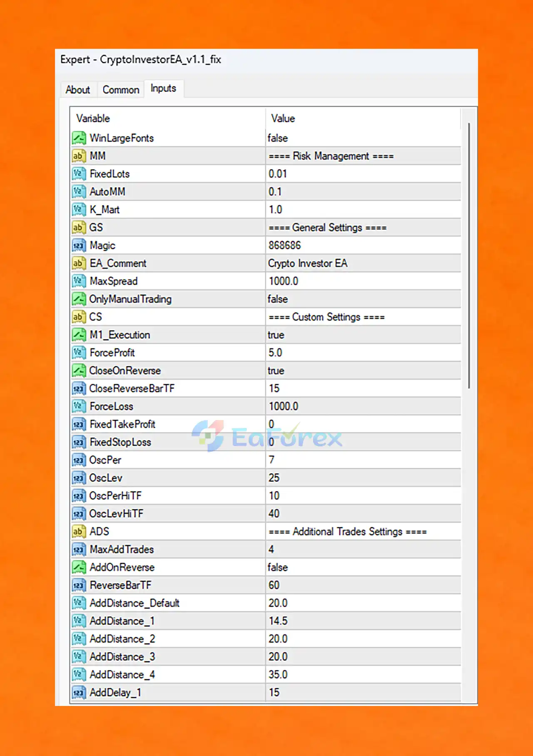The width and height of the screenshot is (533, 756).
Task: Click the MaxAddTrades integer icon
Action: tap(79, 549)
